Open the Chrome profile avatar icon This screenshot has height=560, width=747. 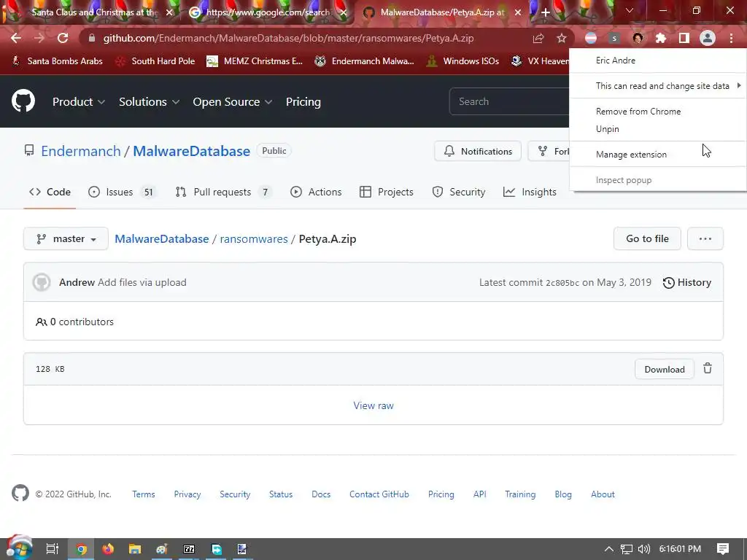click(708, 38)
